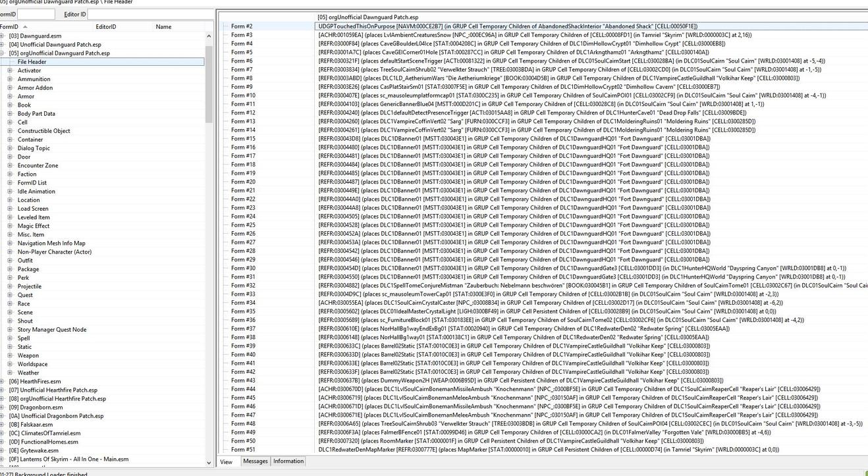Click the EditorID column header
This screenshot has height=476, width=868.
pos(105,27)
